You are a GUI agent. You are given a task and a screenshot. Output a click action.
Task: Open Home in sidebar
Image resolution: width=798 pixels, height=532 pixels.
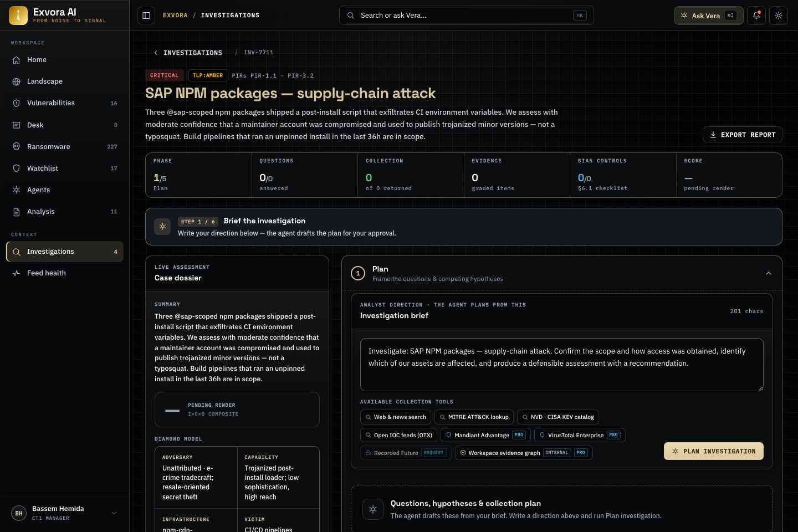64,60
